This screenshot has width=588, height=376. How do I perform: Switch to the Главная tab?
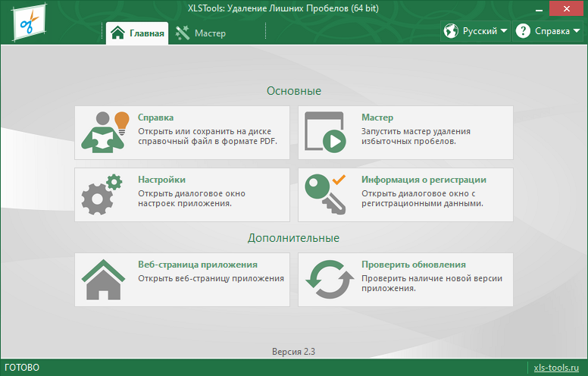click(x=137, y=33)
